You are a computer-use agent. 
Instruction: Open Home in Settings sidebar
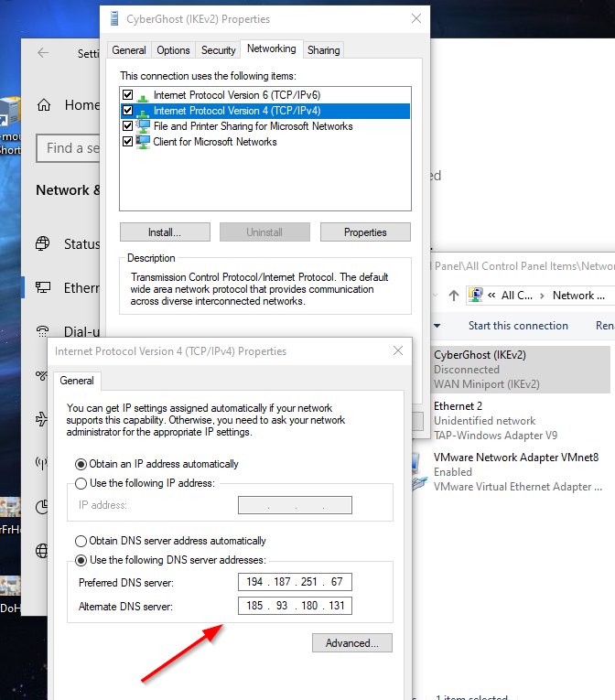click(68, 105)
